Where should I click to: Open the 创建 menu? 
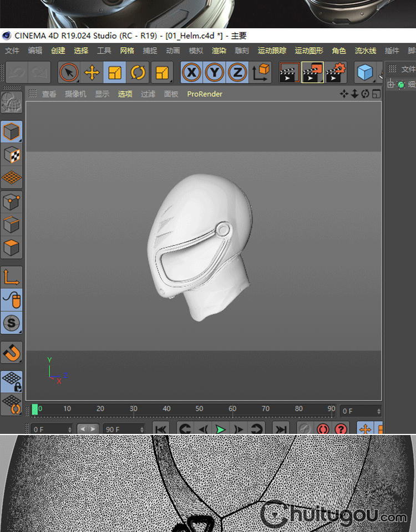click(58, 50)
